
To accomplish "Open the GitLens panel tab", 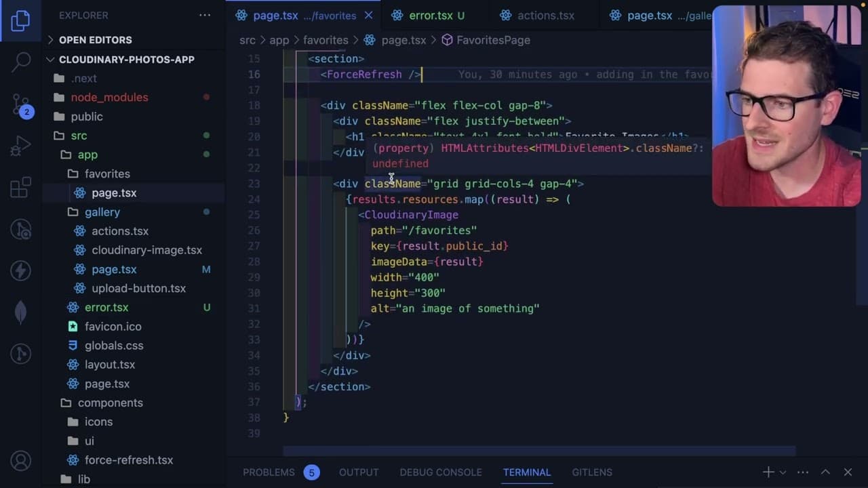I will click(x=592, y=472).
